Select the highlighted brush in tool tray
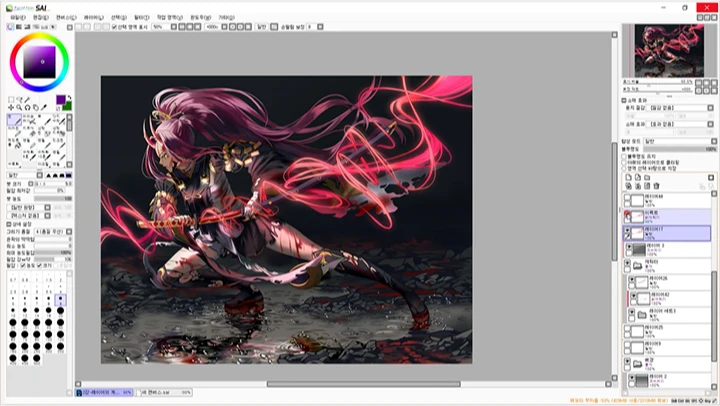Screen dimensions: 720x406 (14, 120)
